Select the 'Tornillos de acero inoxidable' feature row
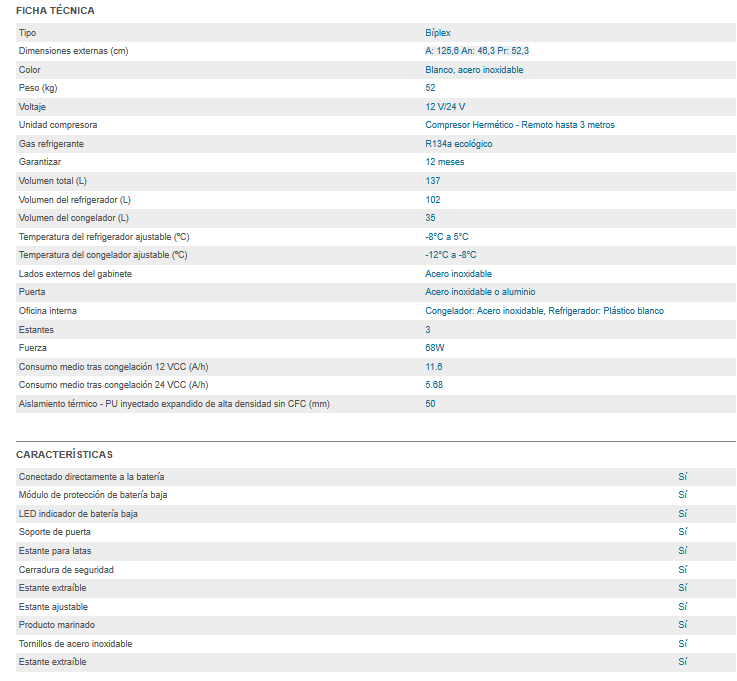737x681 pixels. (x=75, y=644)
